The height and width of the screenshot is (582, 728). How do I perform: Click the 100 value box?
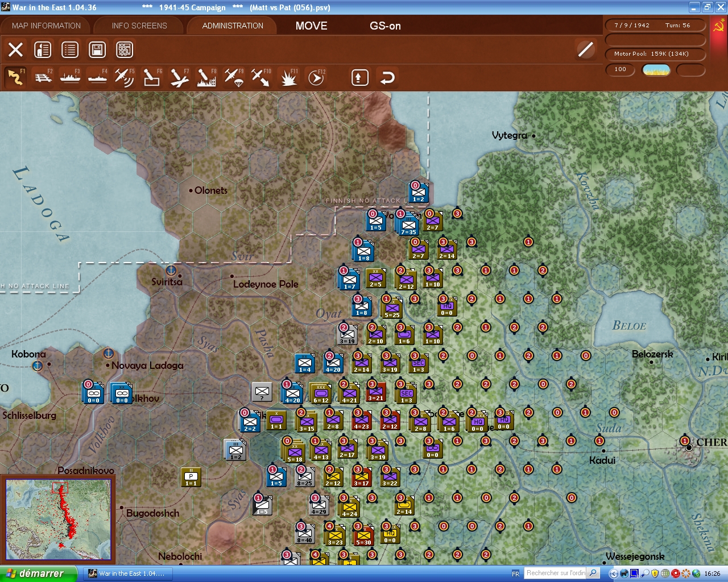click(620, 69)
